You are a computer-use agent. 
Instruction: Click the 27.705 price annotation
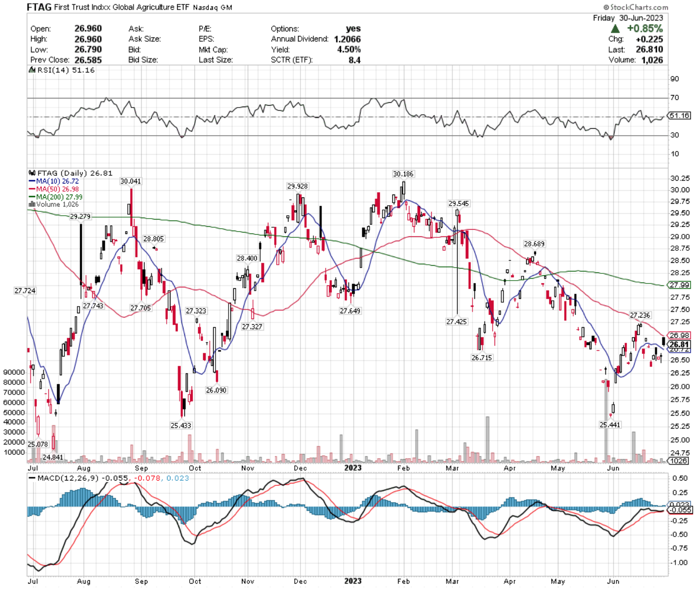[141, 308]
